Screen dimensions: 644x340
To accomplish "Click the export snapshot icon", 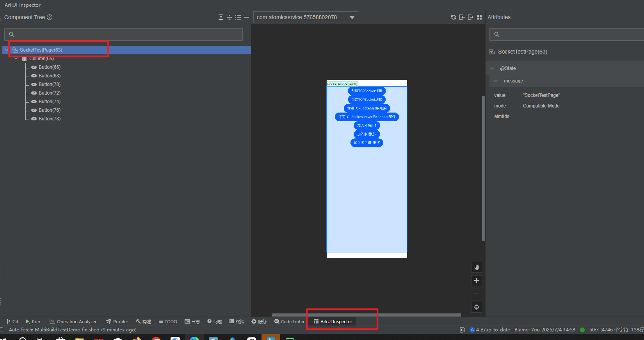I will tap(470, 17).
